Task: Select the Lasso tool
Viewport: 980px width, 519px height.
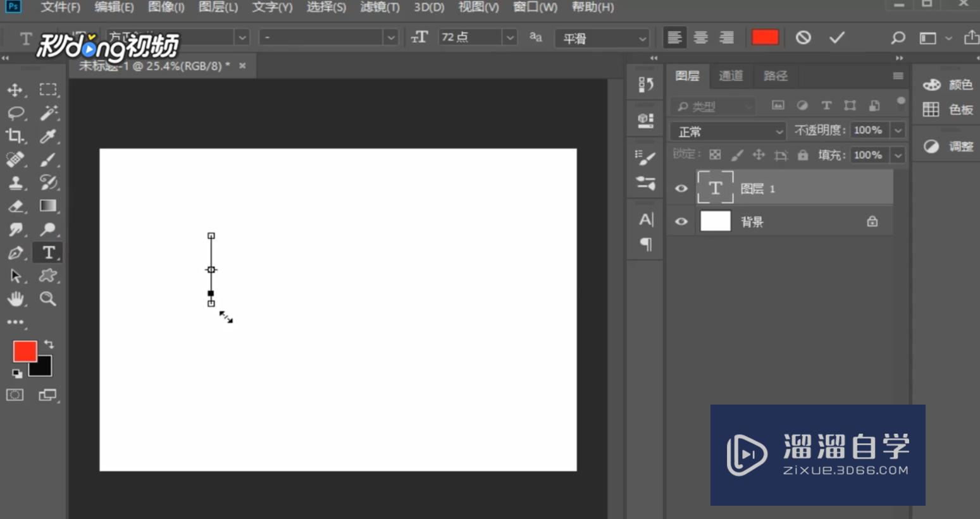Action: (15, 113)
